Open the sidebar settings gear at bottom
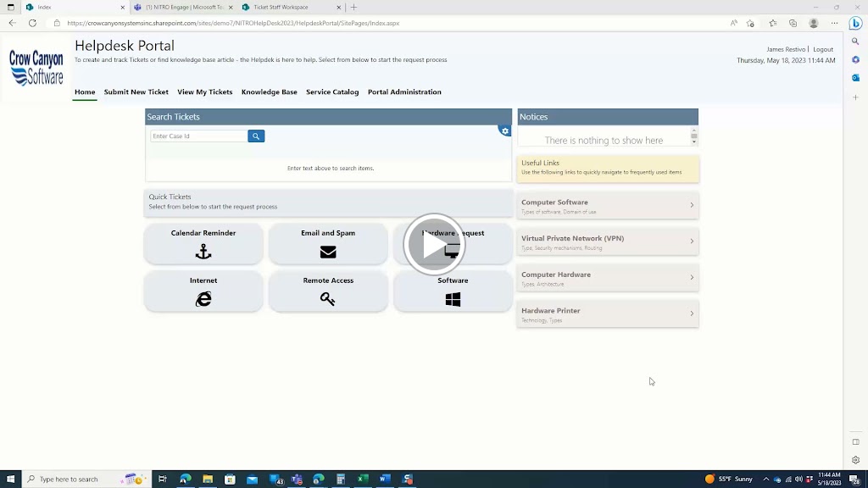 [855, 460]
